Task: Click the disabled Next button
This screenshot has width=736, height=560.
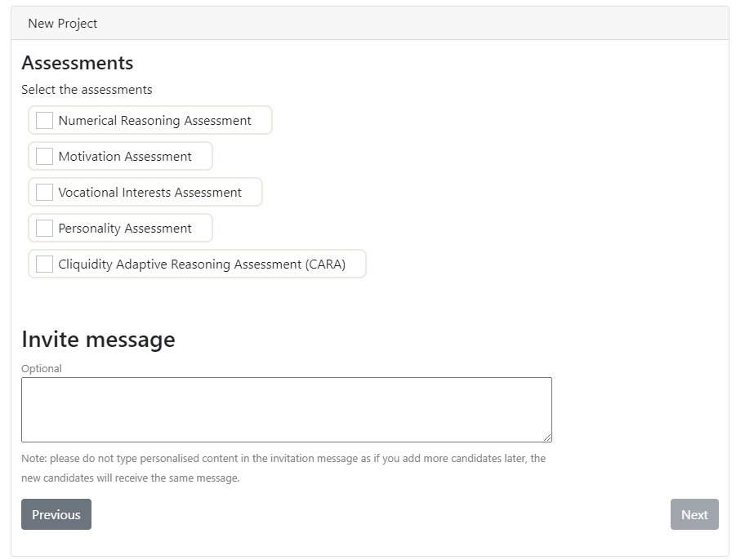Action: (694, 514)
